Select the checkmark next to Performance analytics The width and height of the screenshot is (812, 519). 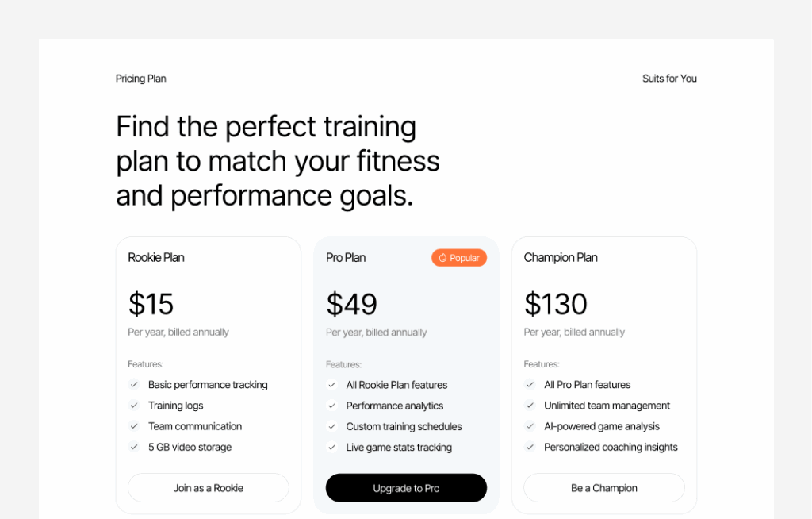coord(331,406)
